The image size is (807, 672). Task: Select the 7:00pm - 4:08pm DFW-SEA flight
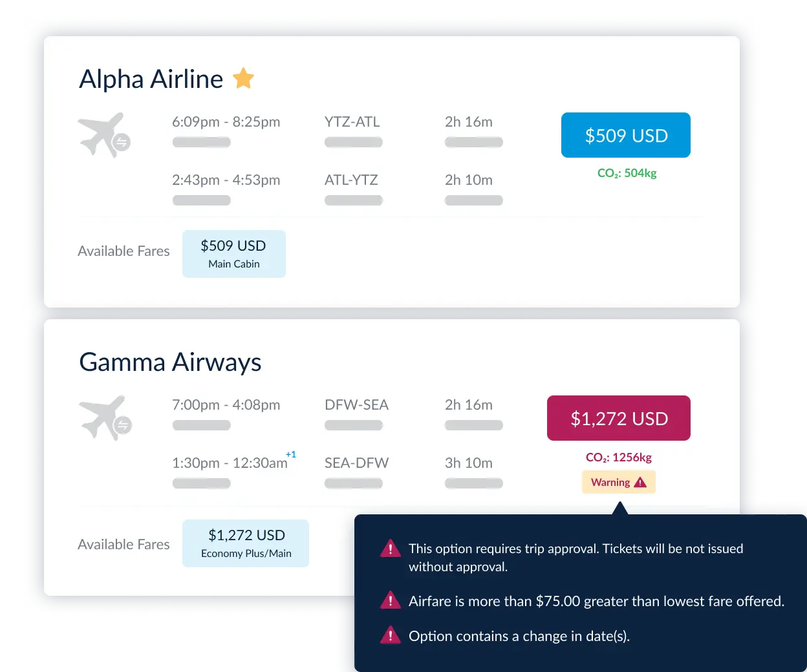tap(337, 414)
